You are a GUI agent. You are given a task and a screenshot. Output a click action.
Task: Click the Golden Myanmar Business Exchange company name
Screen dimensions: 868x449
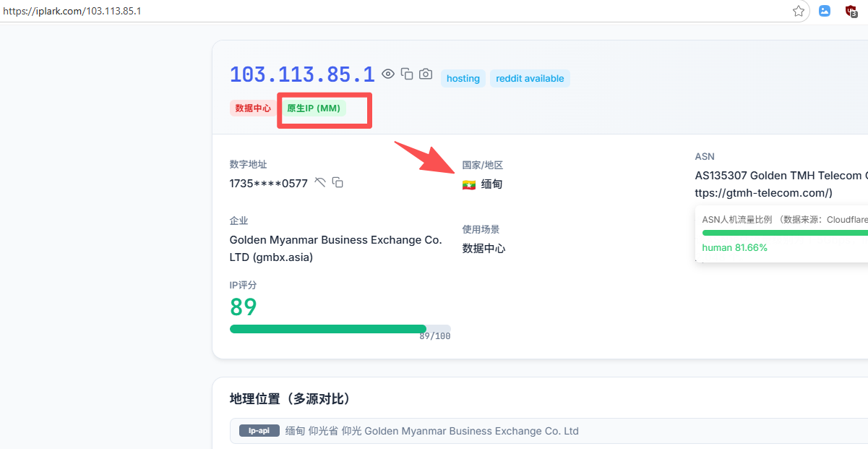335,240
